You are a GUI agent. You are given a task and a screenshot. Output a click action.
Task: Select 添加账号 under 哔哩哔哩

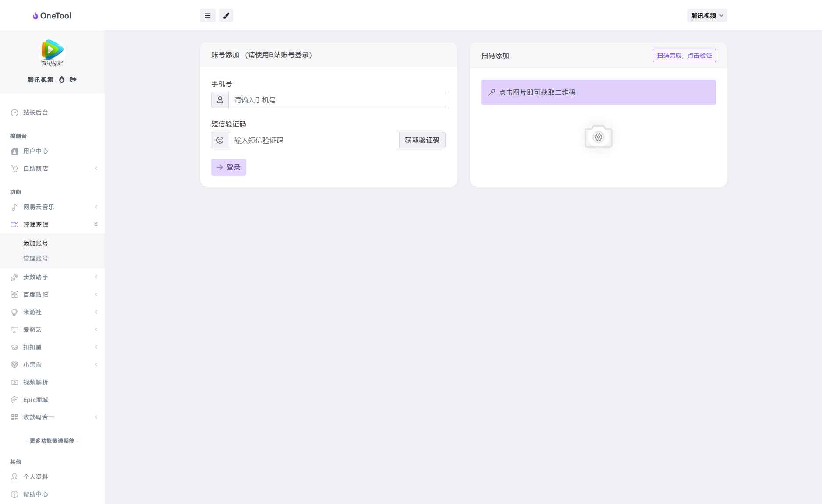pyautogui.click(x=35, y=243)
